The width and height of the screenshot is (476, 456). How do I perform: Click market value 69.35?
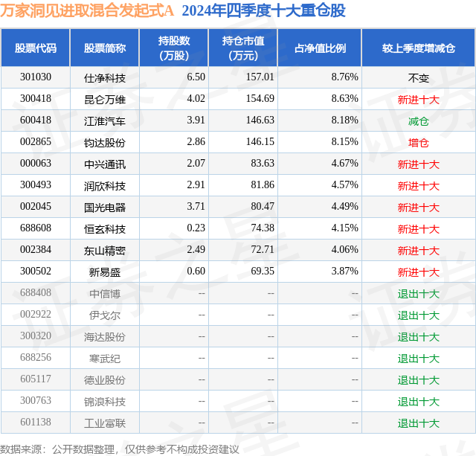click(x=263, y=271)
